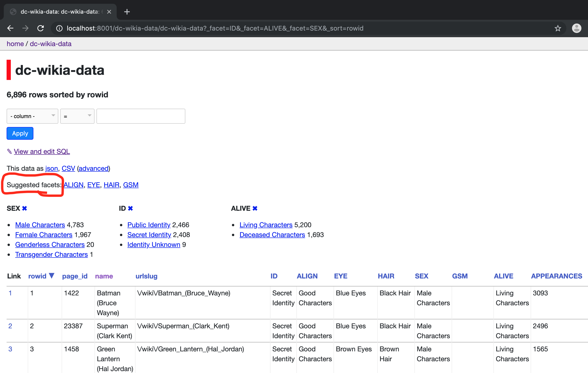
Task: Sort by the ID column header
Action: [274, 276]
